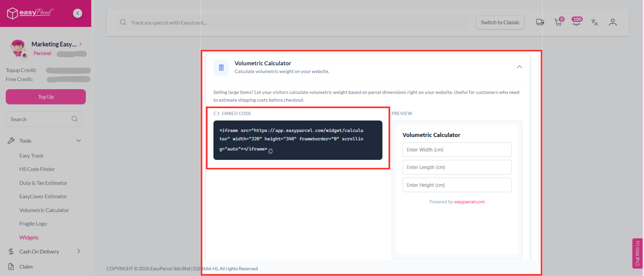This screenshot has width=644, height=276.
Task: Expand the Cash On Delivery submenu
Action: [x=79, y=251]
